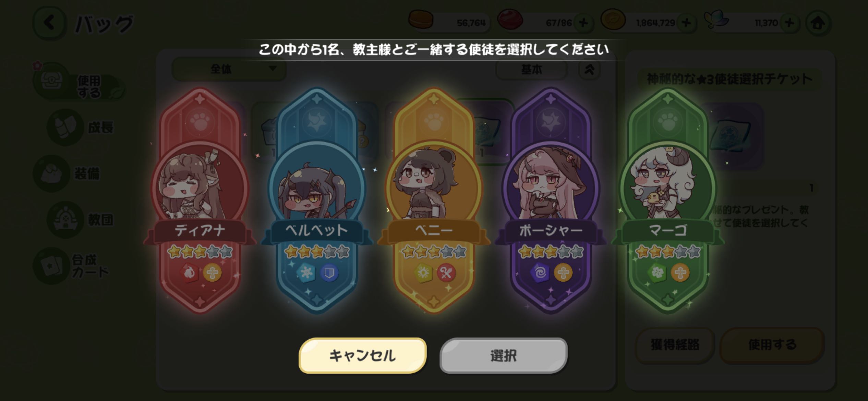This screenshot has height=401, width=868.
Task: Tap the snowflake ice element icon on ベルベット
Action: [305, 273]
